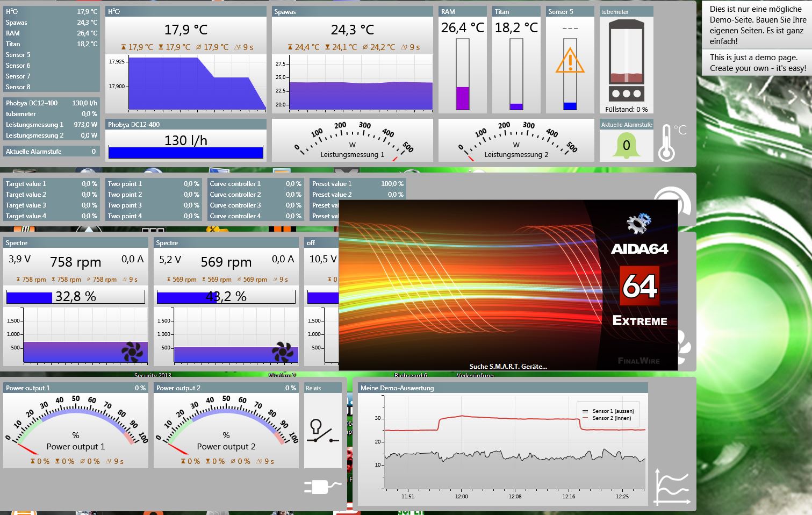Click the tubemeter 0,0 % list row
The width and height of the screenshot is (812, 515).
[52, 113]
